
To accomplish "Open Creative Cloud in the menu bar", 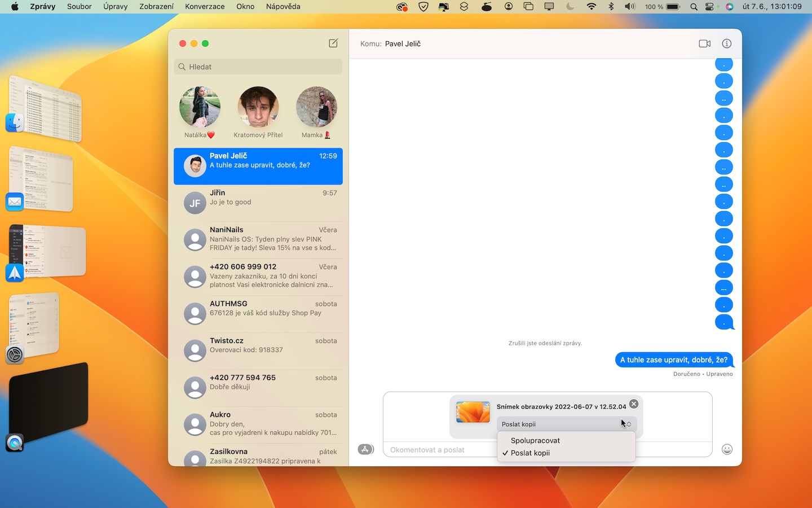I will [x=401, y=7].
